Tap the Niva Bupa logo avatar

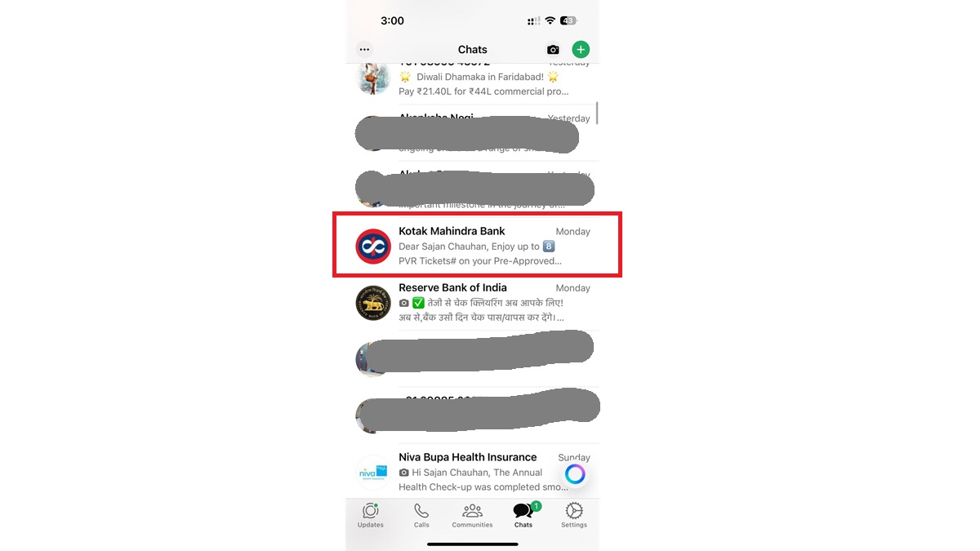pyautogui.click(x=373, y=473)
